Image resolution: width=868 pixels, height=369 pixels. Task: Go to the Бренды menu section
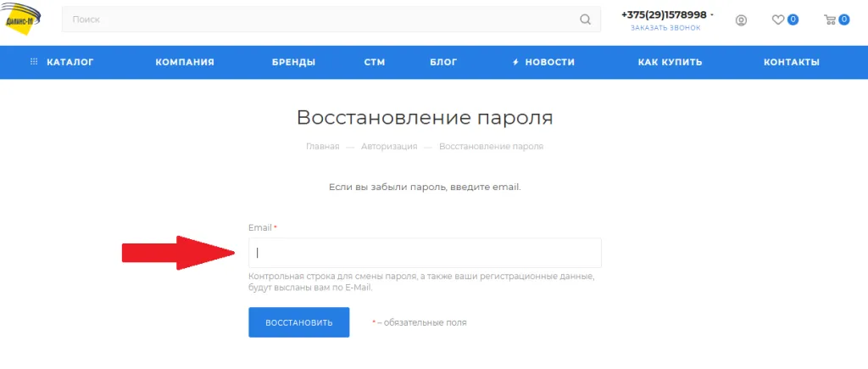pyautogui.click(x=293, y=62)
